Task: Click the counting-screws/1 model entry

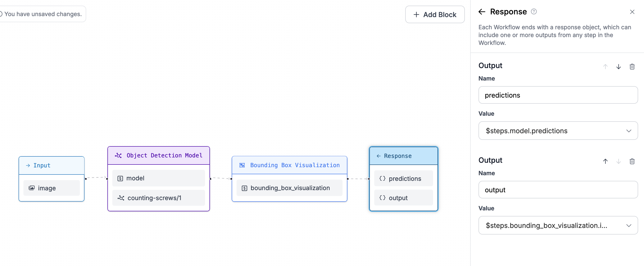Action: pos(158,198)
